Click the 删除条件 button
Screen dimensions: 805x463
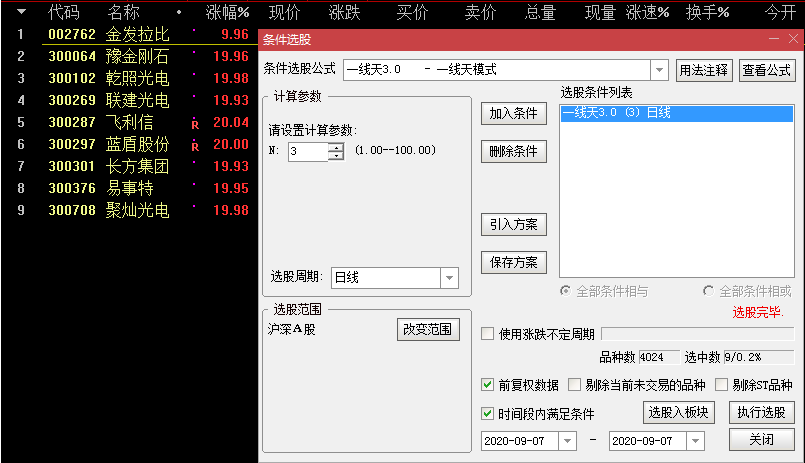pos(513,151)
